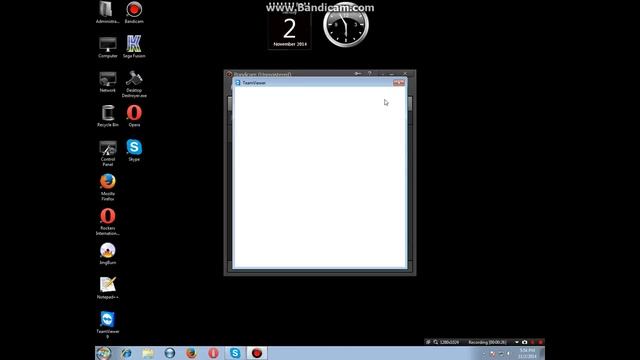Click the analog clock desktop gadget
Viewport: 640px width, 360px height.
(346, 24)
